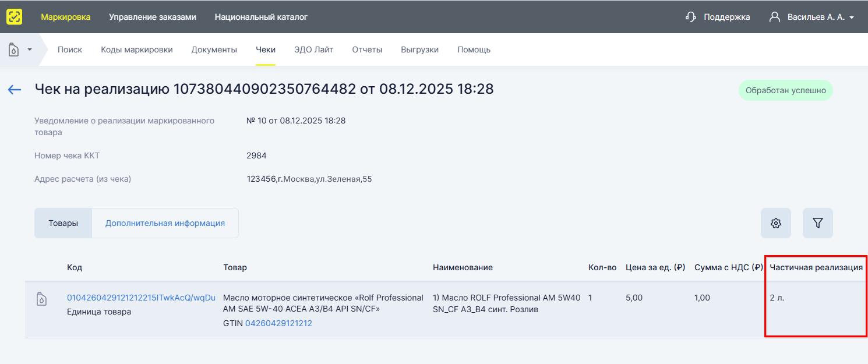Viewport: 868px width, 364px height.
Task: Open the Отчеты tab
Action: pyautogui.click(x=367, y=50)
